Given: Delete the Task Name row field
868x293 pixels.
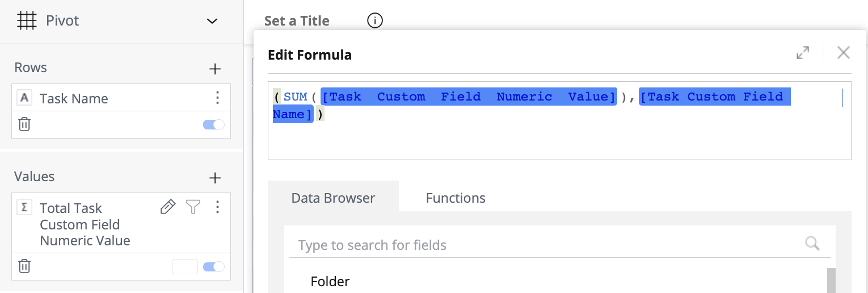Looking at the screenshot, I should [24, 124].
